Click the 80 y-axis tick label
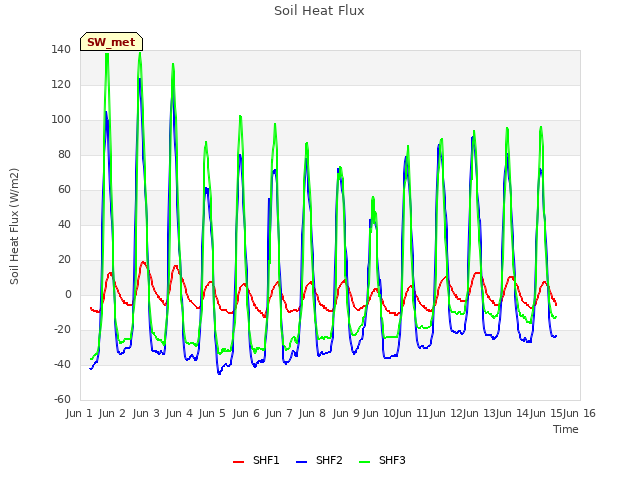The height and width of the screenshot is (480, 640). click(x=64, y=155)
